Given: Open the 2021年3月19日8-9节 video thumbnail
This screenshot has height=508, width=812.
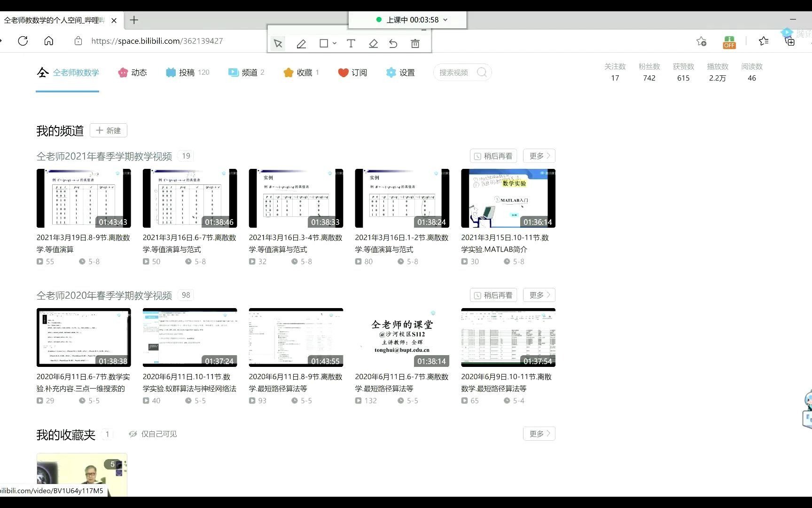Looking at the screenshot, I should coord(84,198).
